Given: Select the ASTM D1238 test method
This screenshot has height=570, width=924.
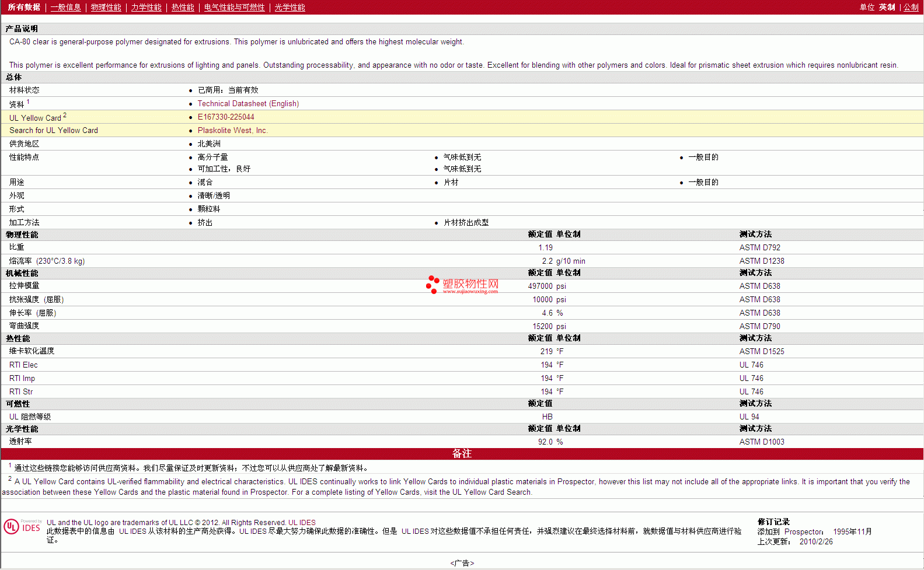Looking at the screenshot, I should (x=762, y=261).
